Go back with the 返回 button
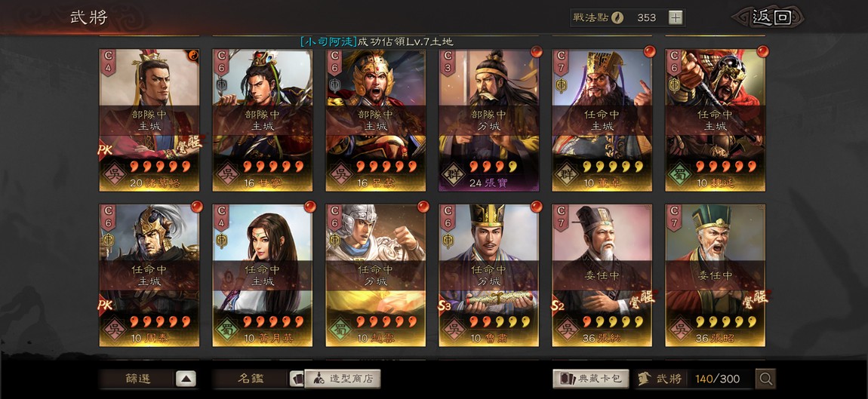 (x=771, y=17)
